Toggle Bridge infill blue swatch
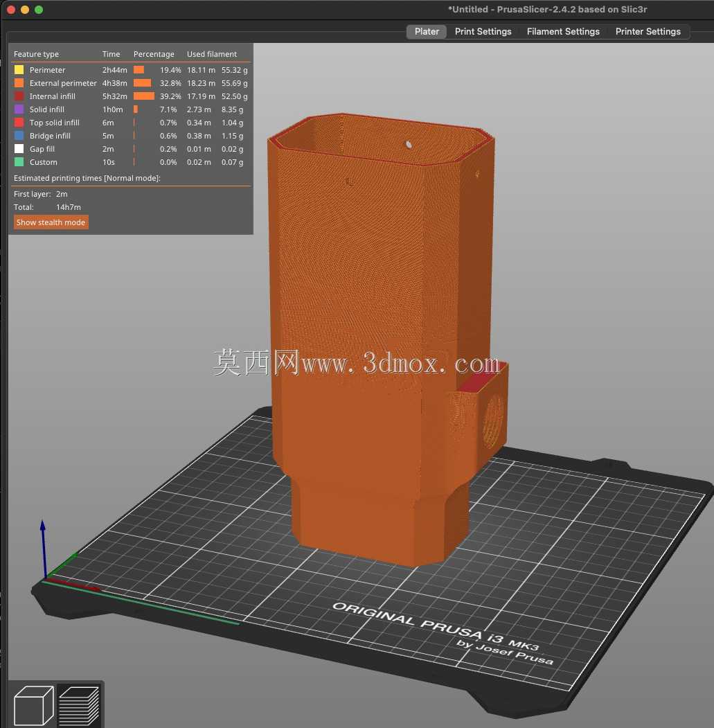 click(x=19, y=136)
